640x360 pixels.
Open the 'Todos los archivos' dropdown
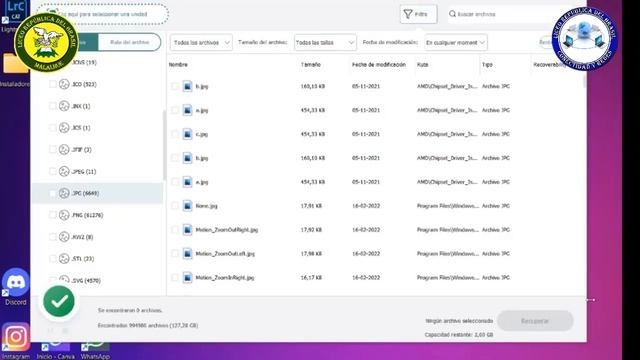[x=201, y=42]
